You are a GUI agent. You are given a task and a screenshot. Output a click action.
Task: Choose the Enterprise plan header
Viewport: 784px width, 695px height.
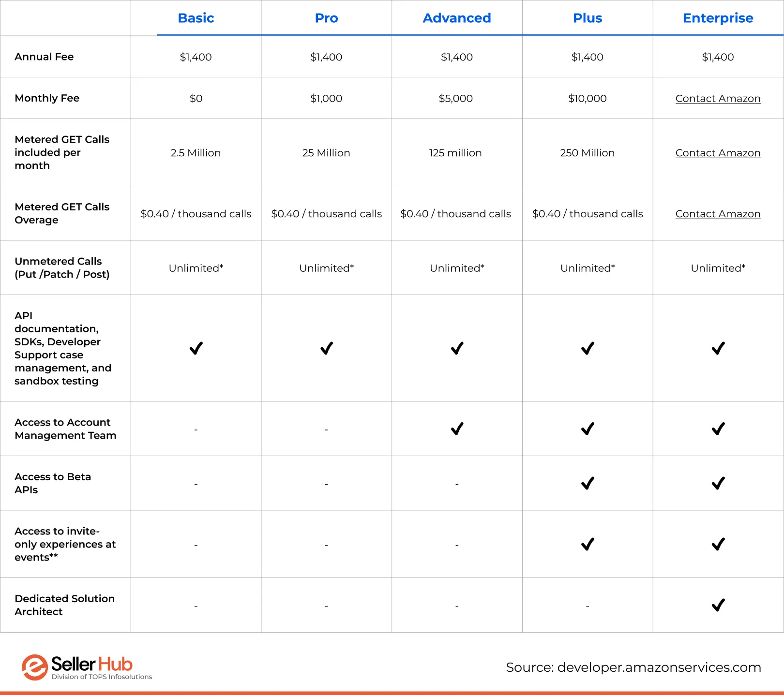point(718,18)
